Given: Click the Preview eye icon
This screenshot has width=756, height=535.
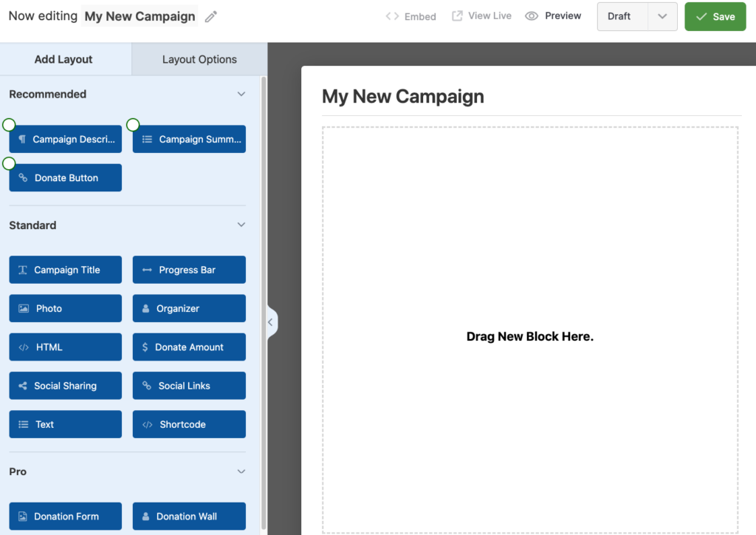Looking at the screenshot, I should 532,16.
